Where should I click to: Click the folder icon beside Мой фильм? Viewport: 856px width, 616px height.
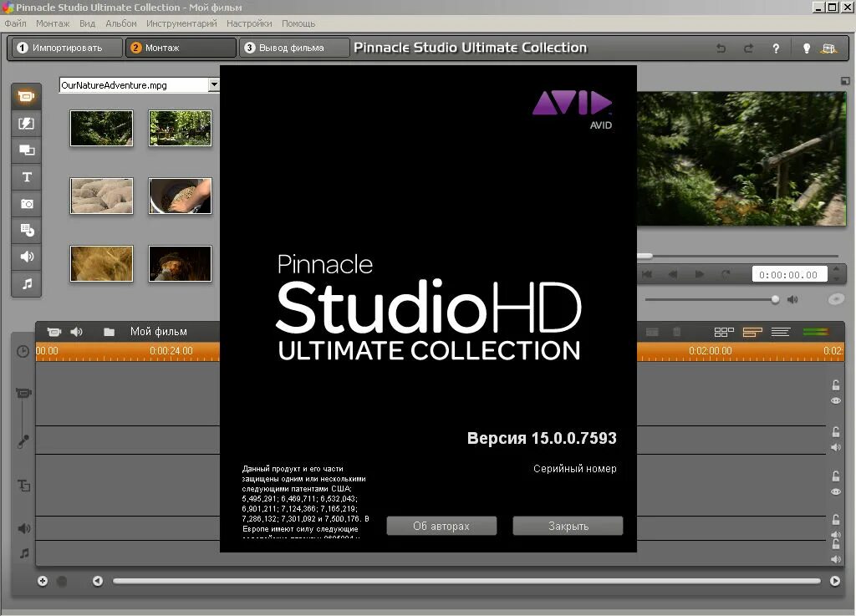[110, 332]
